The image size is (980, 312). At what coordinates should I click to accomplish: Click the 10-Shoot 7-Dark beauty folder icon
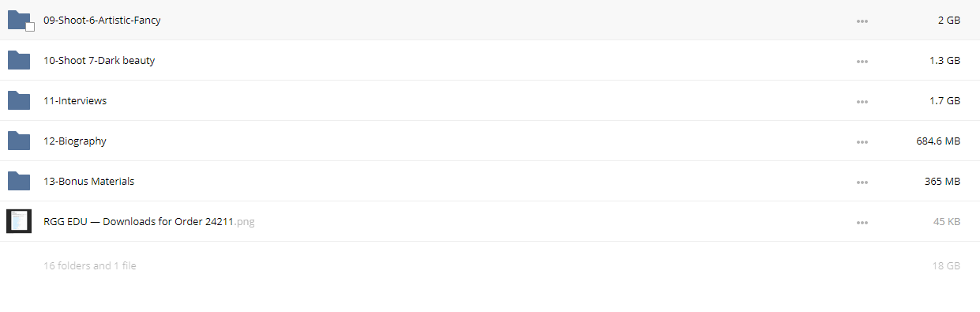point(19,60)
